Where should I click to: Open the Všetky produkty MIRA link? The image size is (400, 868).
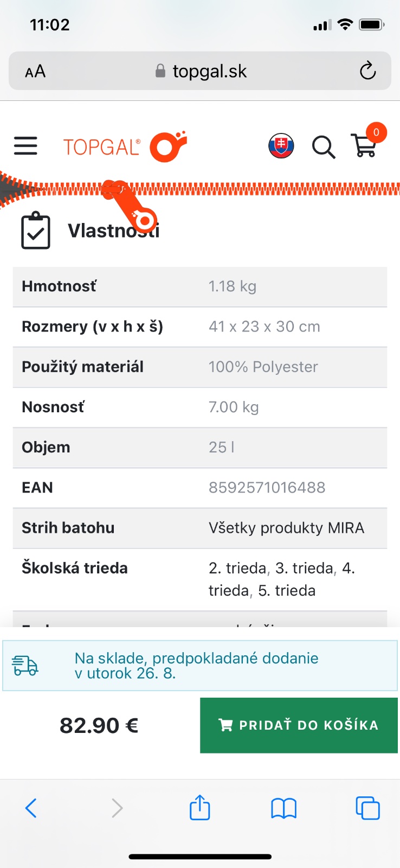(286, 528)
